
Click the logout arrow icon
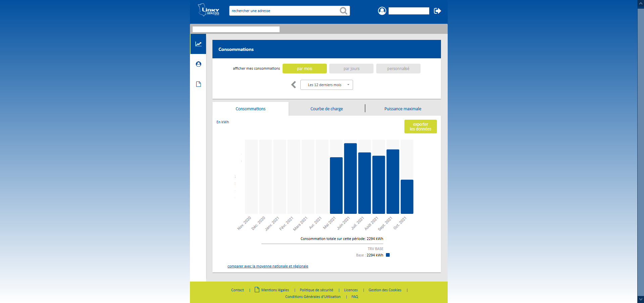click(x=437, y=11)
